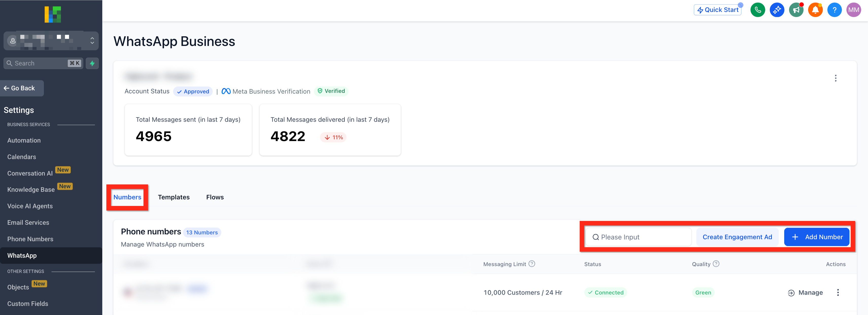Click the Create Engagement Ad button
The image size is (868, 315).
[x=737, y=237]
